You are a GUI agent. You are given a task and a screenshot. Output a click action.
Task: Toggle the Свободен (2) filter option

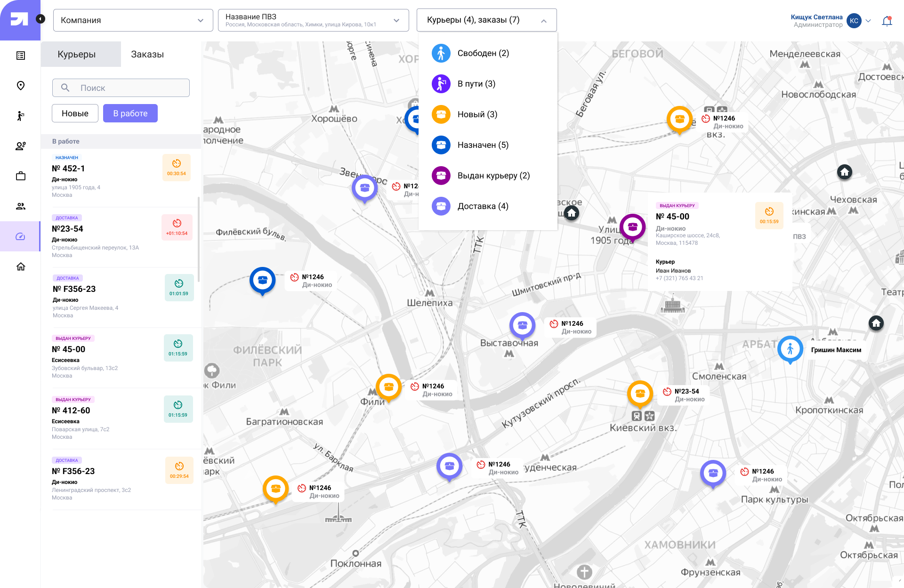pos(483,53)
